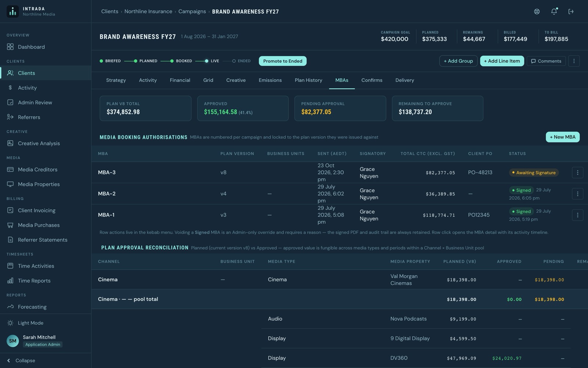Open Media Creditors in sidebar
The height and width of the screenshot is (368, 588).
46,169
